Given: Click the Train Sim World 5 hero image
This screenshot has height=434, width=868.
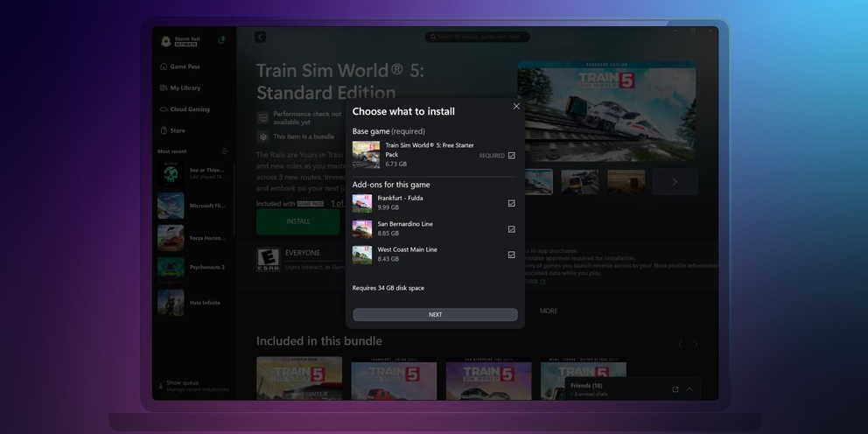Looking at the screenshot, I should pyautogui.click(x=606, y=111).
